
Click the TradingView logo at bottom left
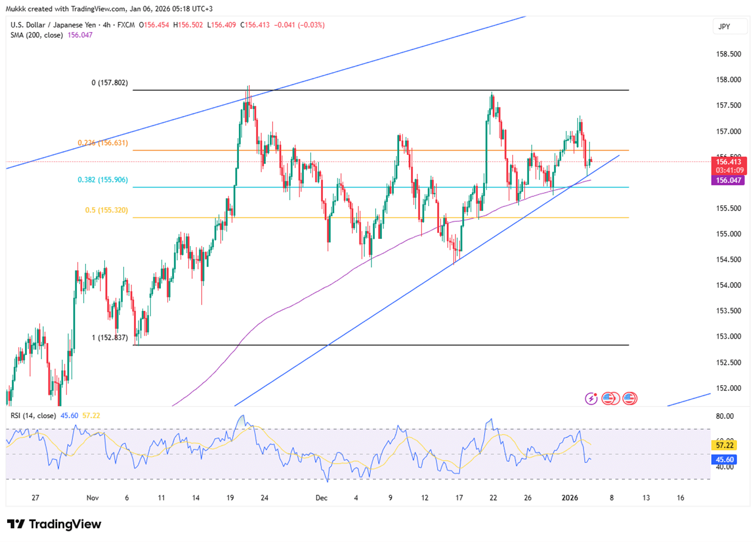54,524
